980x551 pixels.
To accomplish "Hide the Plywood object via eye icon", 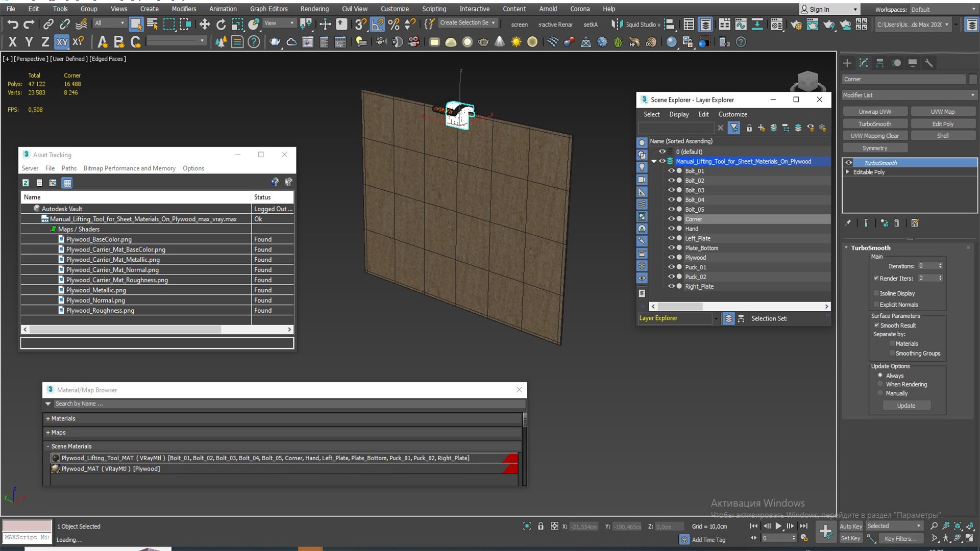I will pyautogui.click(x=671, y=258).
